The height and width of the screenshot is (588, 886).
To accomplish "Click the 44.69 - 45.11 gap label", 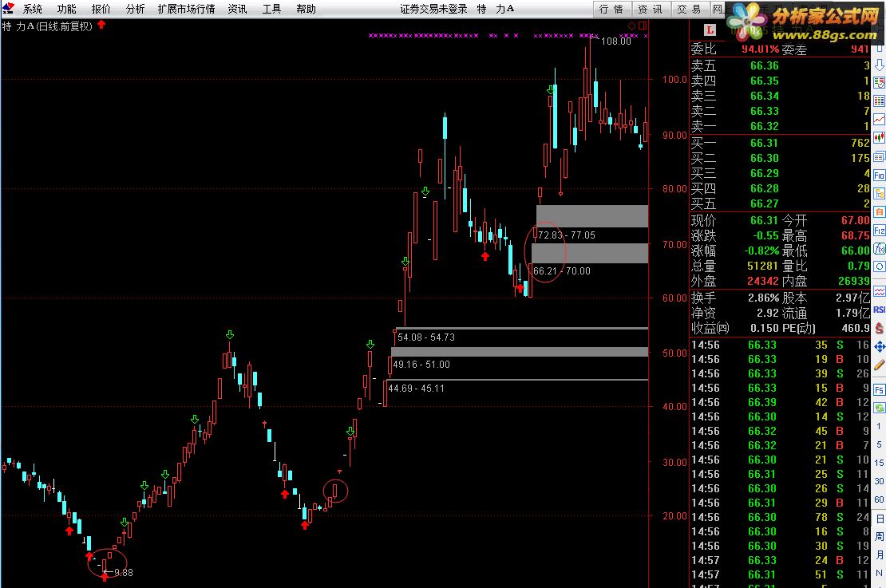I will 417,389.
